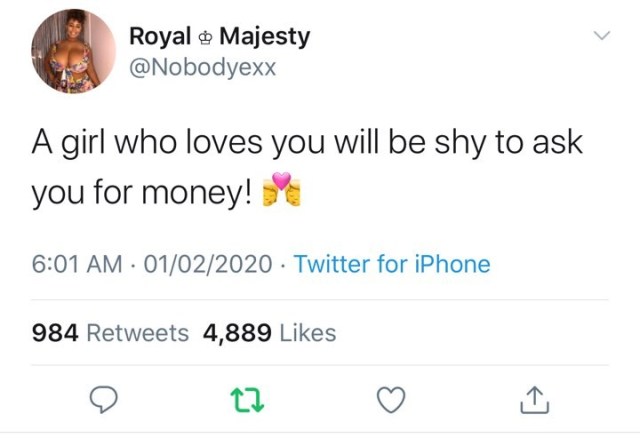The image size is (640, 438).
Task: Click the 01/02/2020 date
Action: click(208, 265)
